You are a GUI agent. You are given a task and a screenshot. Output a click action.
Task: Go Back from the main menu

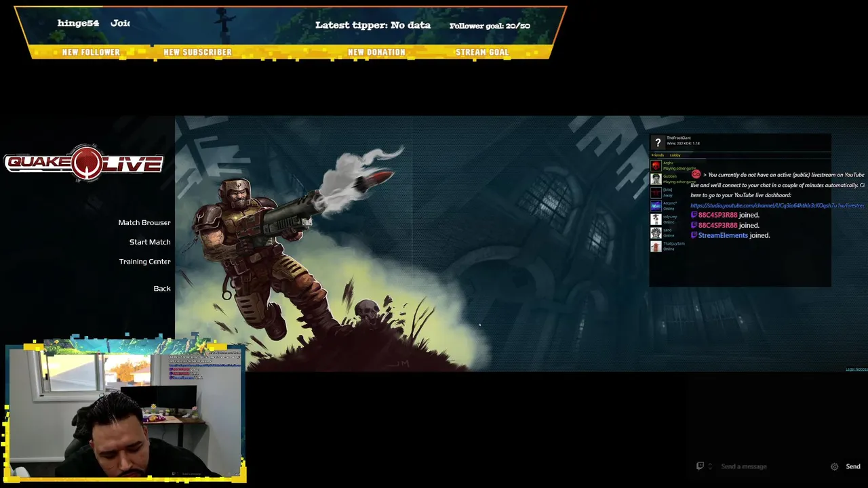(x=162, y=289)
